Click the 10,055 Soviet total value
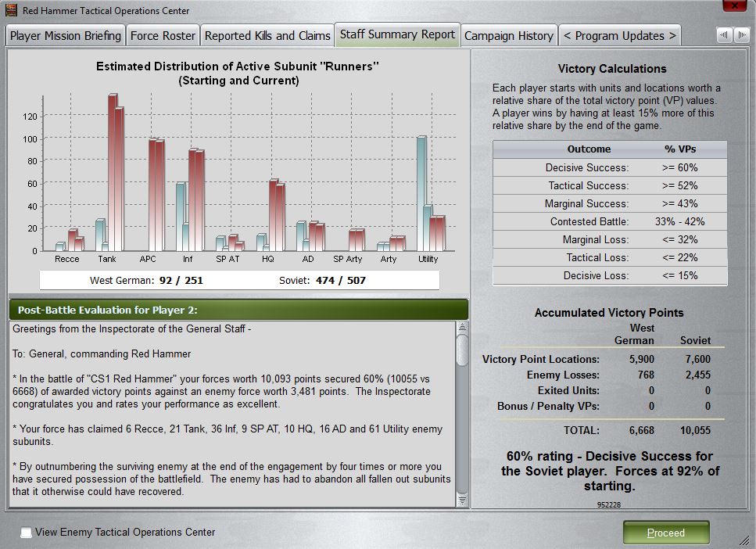Screen dimensions: 756x549 [x=695, y=430]
